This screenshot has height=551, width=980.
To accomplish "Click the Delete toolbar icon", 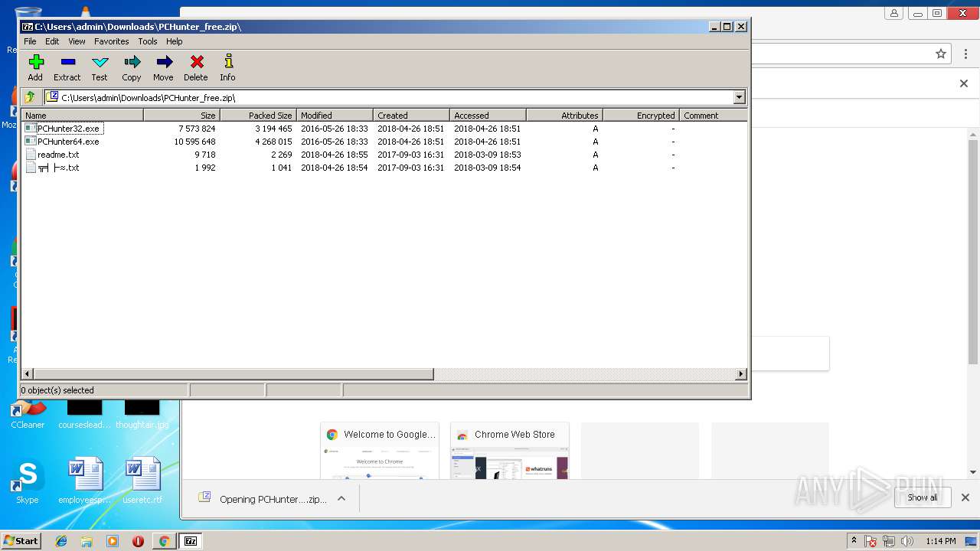I will pos(196,67).
